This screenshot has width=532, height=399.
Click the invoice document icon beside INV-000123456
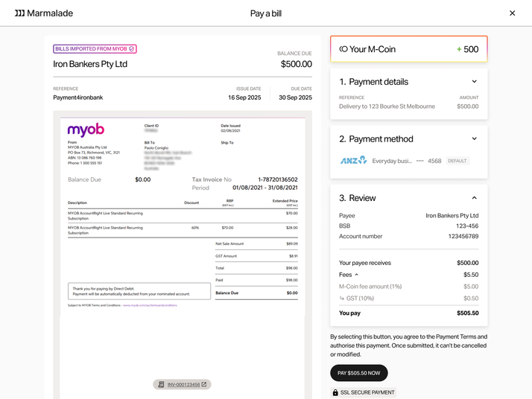[x=161, y=384]
